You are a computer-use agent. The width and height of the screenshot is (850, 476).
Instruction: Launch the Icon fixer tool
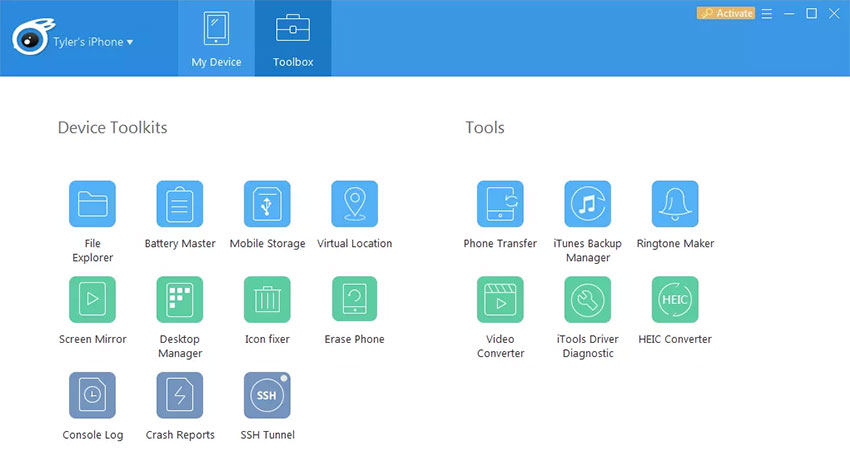click(267, 300)
